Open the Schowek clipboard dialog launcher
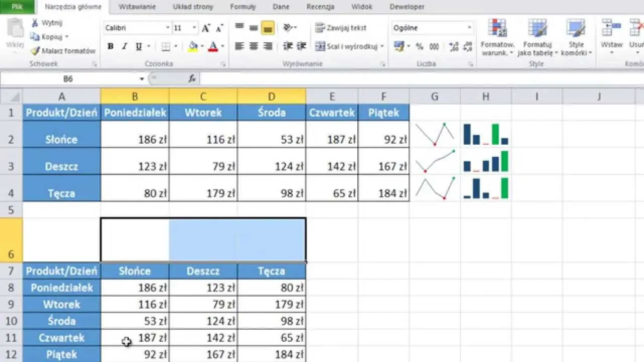 [x=94, y=64]
